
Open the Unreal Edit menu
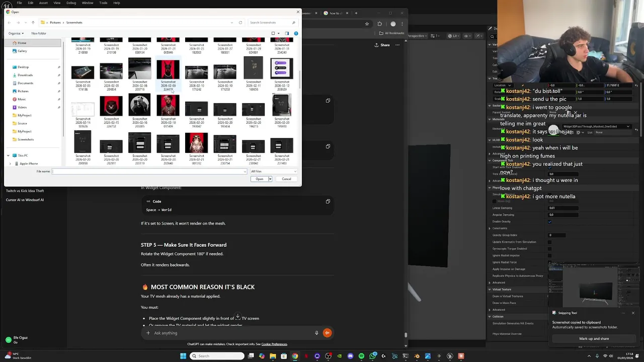31,3
